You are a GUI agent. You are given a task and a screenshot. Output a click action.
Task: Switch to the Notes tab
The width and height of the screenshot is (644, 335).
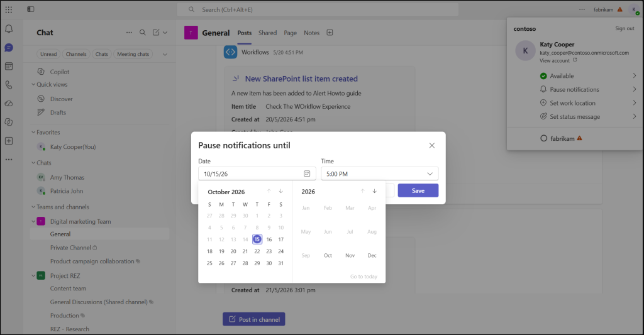[x=311, y=33]
